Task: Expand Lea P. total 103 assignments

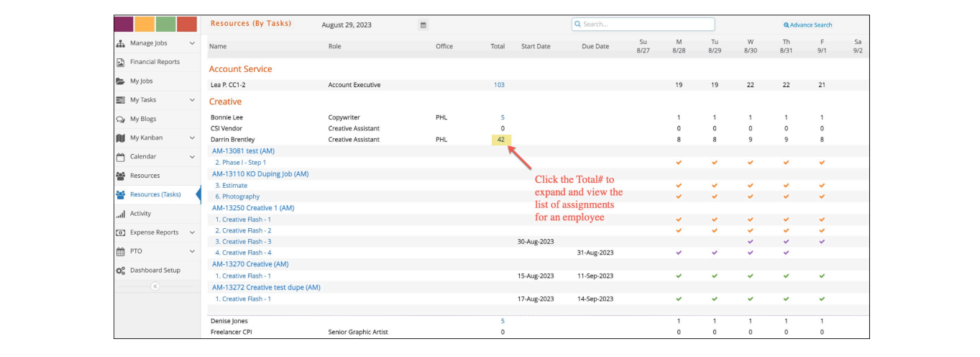Action: coord(499,85)
